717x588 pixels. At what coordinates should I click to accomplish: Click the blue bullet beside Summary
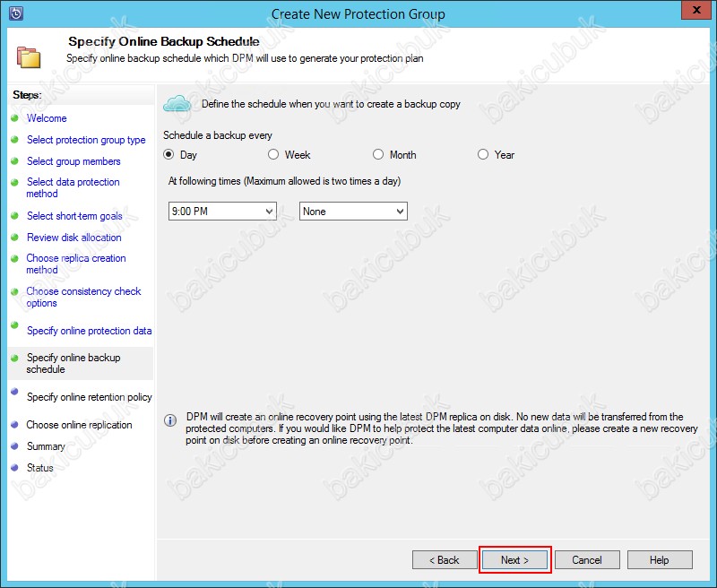[x=14, y=445]
